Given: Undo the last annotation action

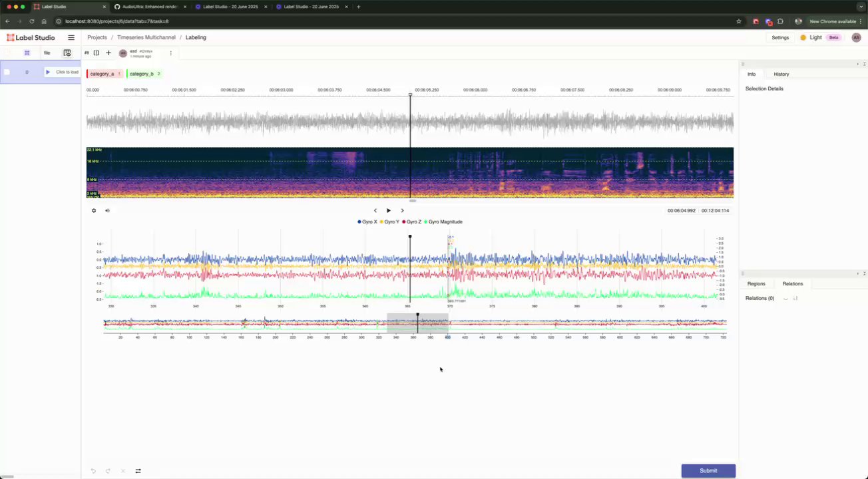Looking at the screenshot, I should click(93, 471).
